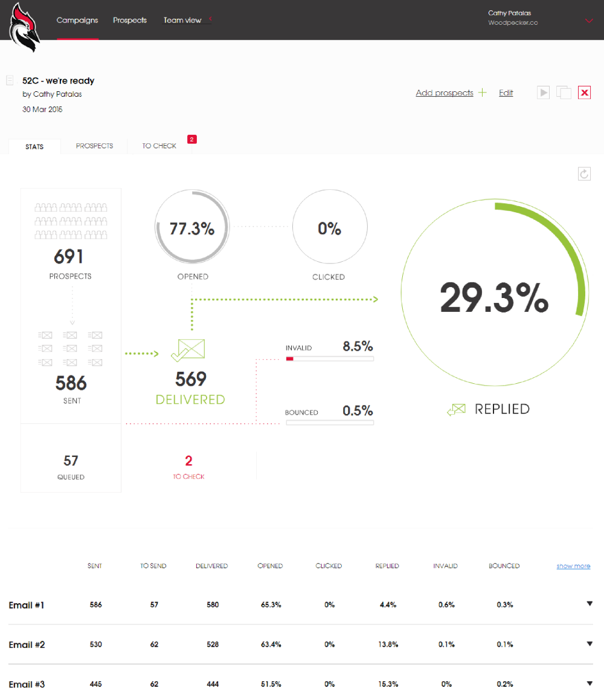Screen dimensions: 604x700
Task: Click the DELIVERED column header
Action: (x=212, y=566)
